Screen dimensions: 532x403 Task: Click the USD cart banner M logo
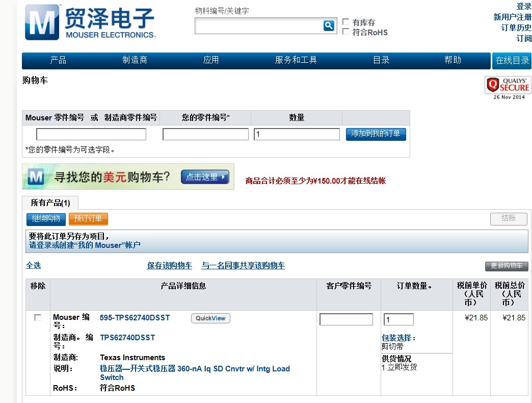click(x=36, y=177)
